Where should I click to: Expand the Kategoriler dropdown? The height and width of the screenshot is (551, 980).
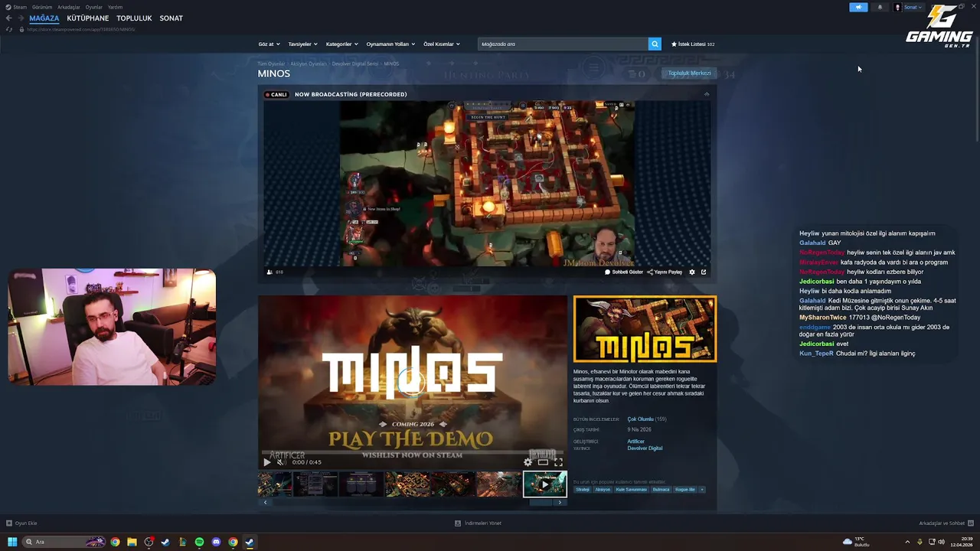point(342,44)
